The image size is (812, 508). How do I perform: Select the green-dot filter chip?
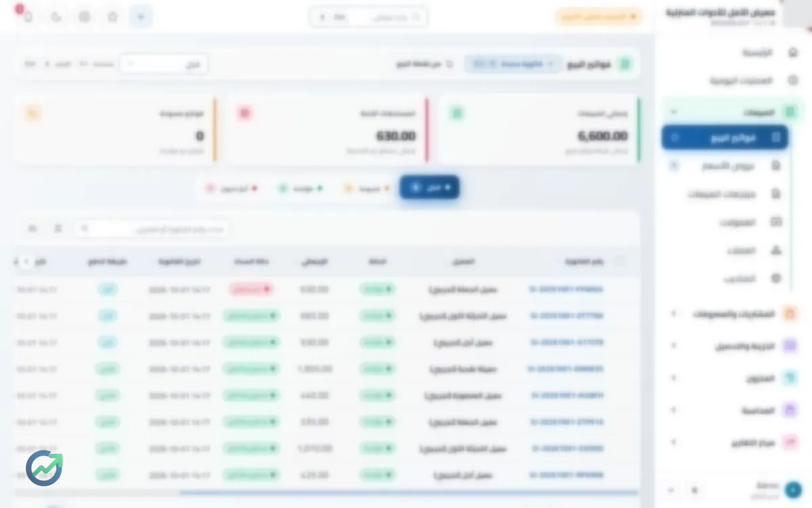[300, 188]
